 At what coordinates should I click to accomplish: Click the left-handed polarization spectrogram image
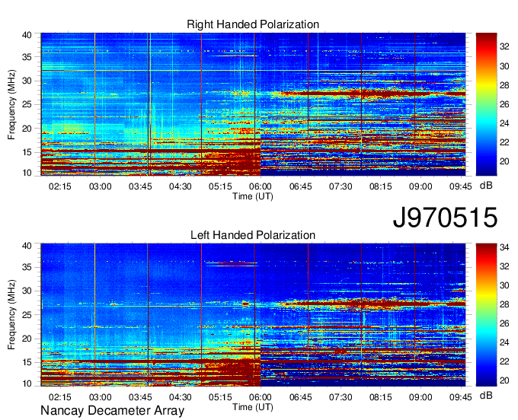[253, 315]
